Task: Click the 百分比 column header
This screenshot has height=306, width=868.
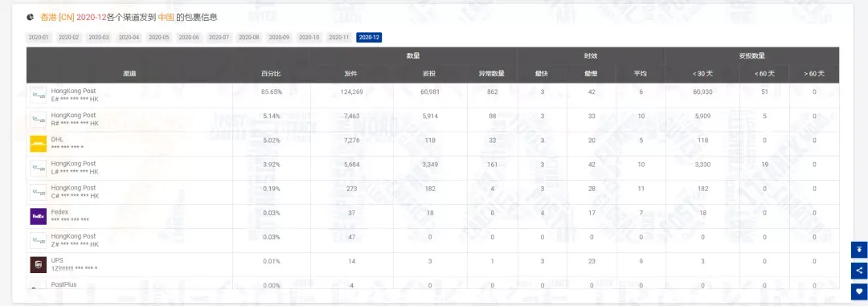Action: (x=272, y=74)
